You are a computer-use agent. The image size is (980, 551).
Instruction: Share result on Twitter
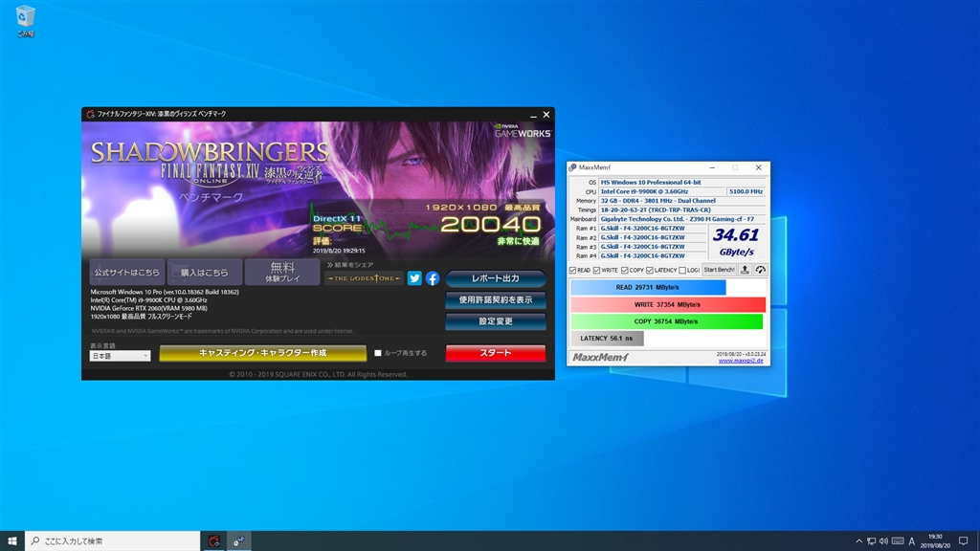pyautogui.click(x=414, y=278)
